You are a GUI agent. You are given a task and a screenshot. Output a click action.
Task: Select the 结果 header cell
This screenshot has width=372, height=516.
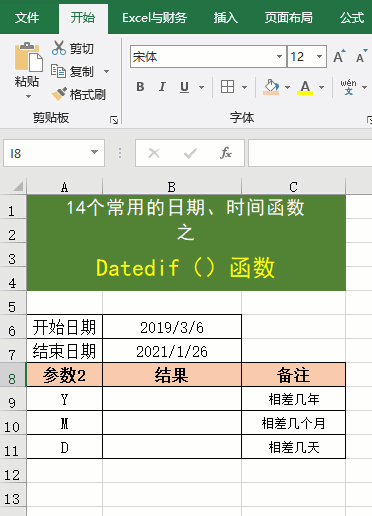[172, 375]
